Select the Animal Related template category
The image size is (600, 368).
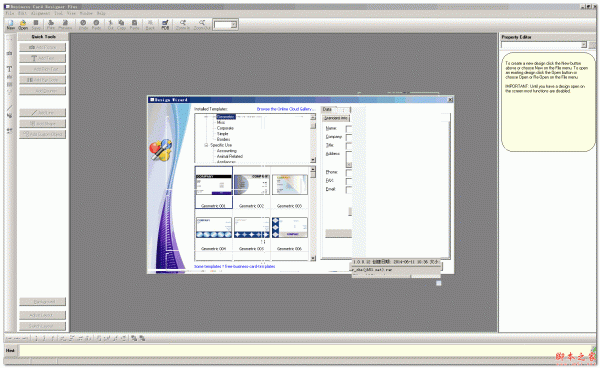(230, 156)
